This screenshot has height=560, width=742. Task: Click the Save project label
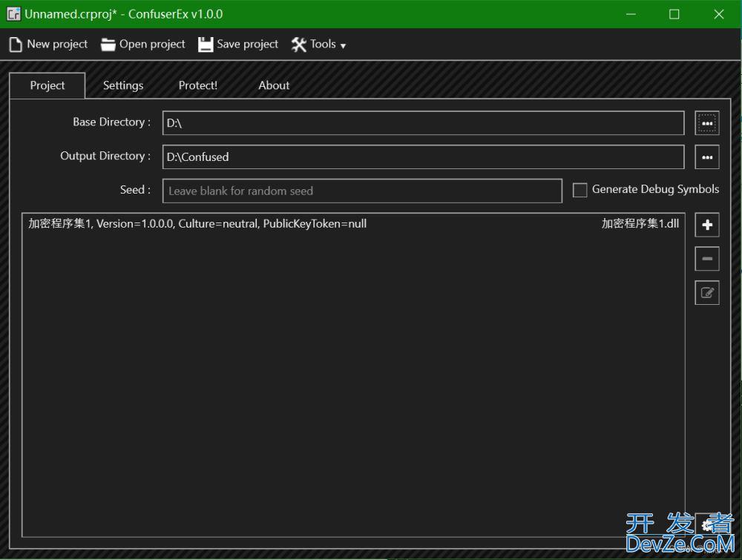[x=248, y=44]
